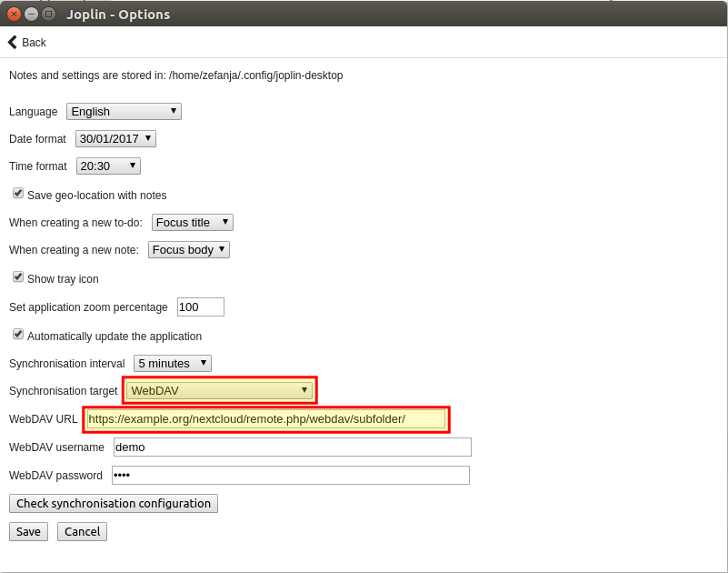Open the Time format dropdown
Screen dimensions: 728x573
pos(108,166)
